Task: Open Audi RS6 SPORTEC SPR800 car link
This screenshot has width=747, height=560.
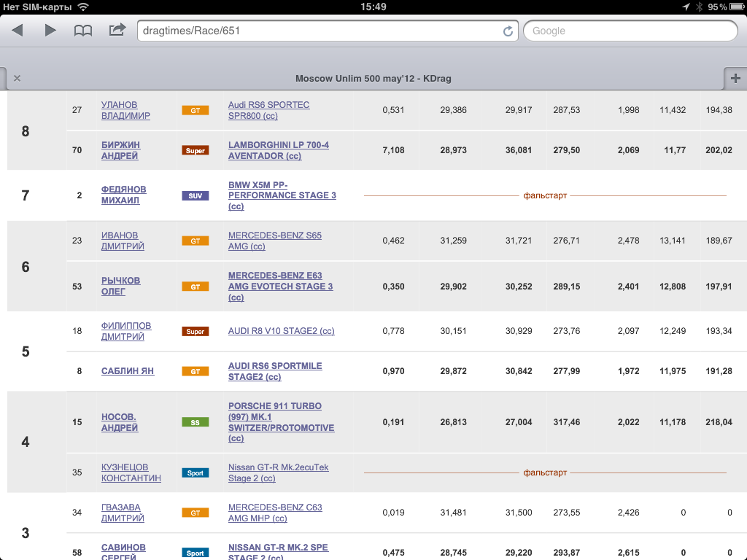Action: (268, 110)
